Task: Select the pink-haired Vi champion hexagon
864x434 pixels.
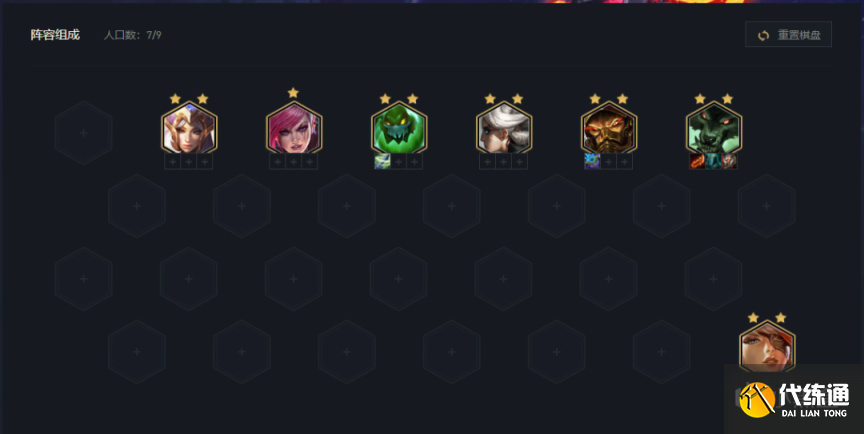Action: [294, 130]
